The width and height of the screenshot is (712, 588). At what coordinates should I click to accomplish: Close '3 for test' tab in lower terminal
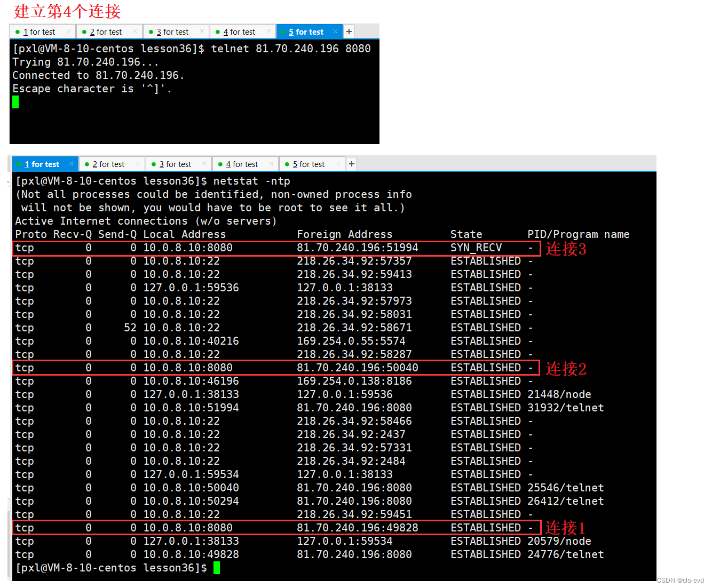pos(204,164)
